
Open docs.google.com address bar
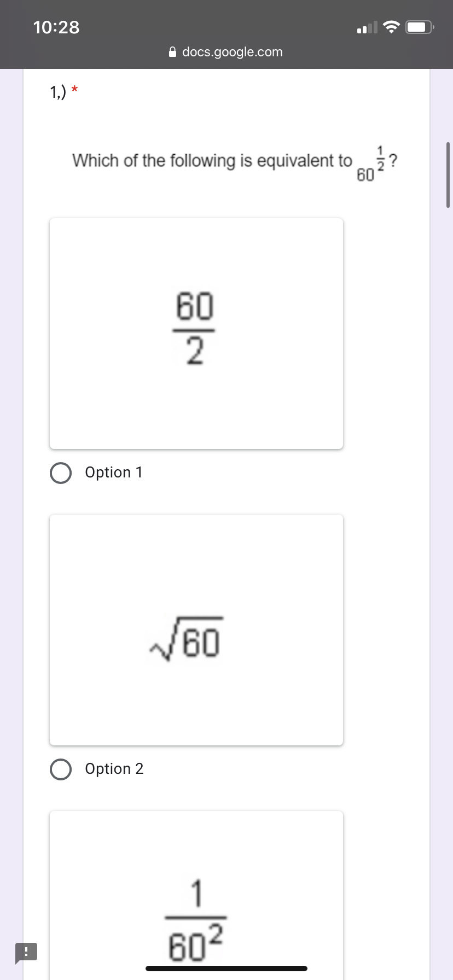[233, 52]
